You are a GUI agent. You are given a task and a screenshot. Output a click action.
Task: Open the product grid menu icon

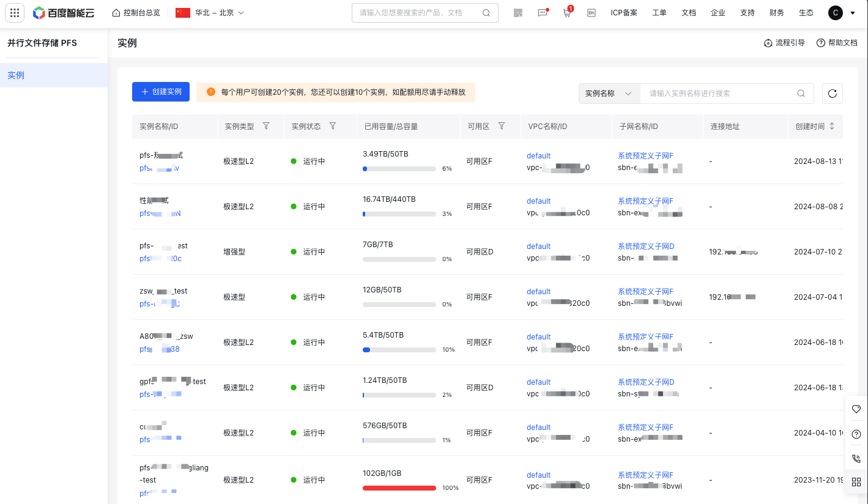(x=15, y=12)
